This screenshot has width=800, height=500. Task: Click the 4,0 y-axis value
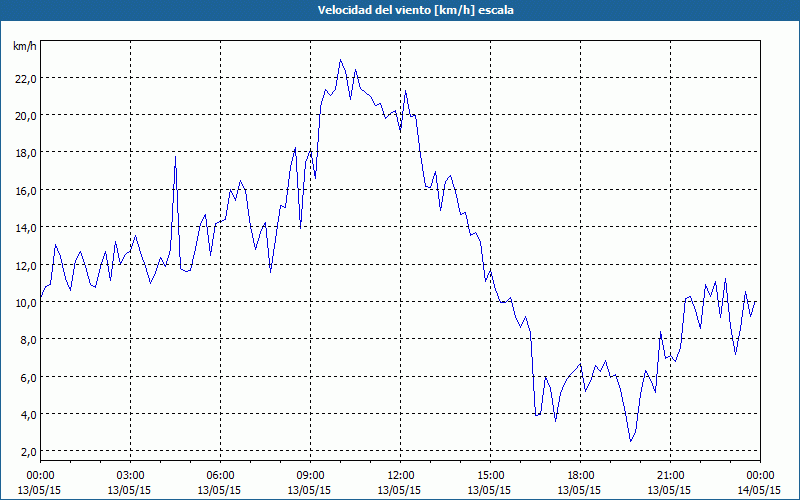(x=27, y=415)
